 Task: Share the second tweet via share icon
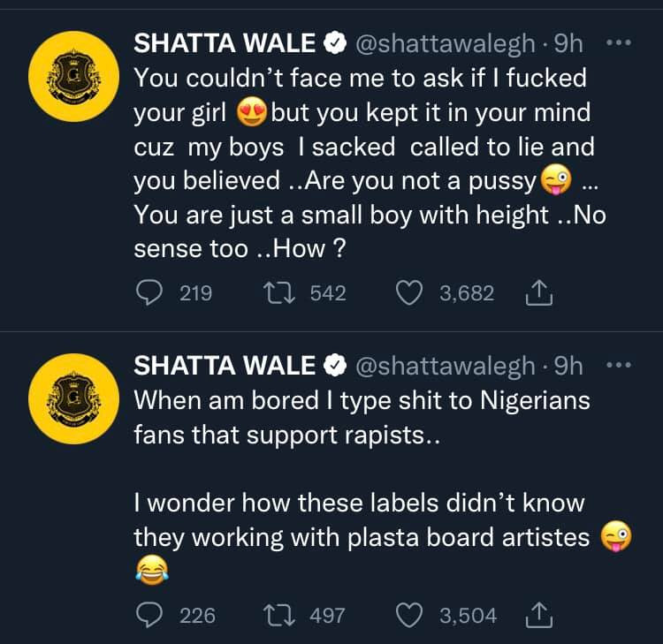(538, 615)
